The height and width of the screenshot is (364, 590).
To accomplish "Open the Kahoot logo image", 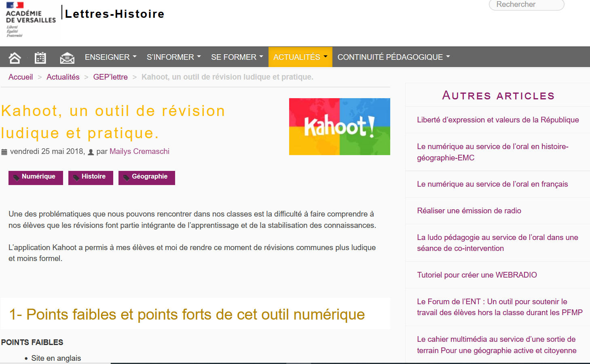I will [339, 126].
